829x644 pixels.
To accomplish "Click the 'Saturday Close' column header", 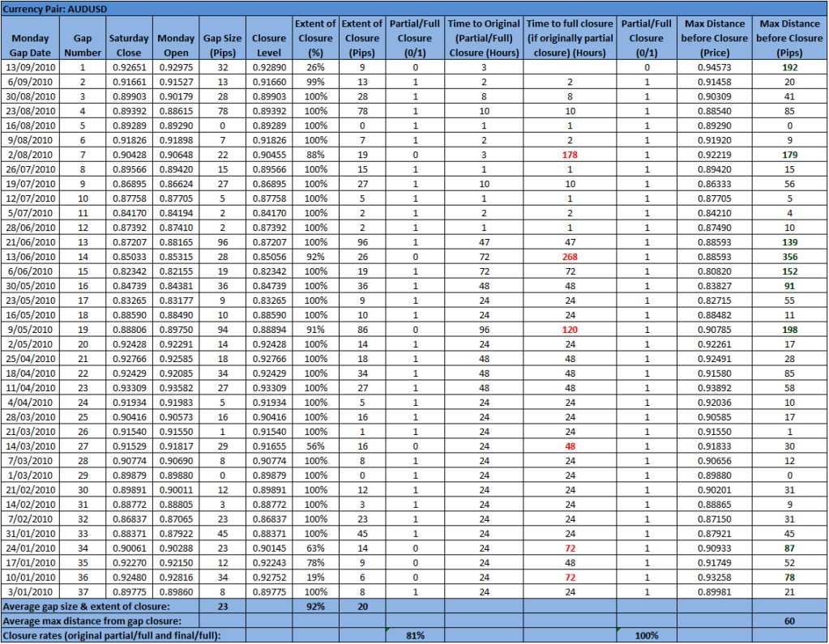I will pos(129,38).
